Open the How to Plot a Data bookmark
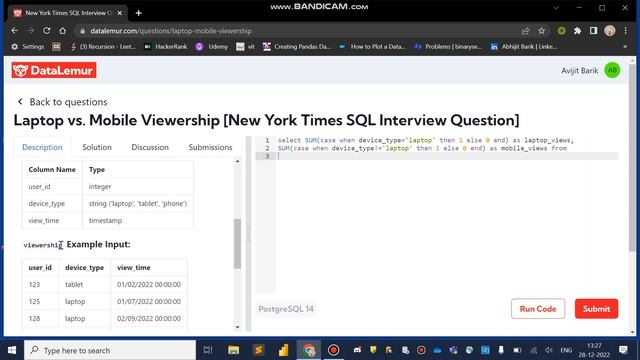The image size is (640, 360). pyautogui.click(x=372, y=47)
